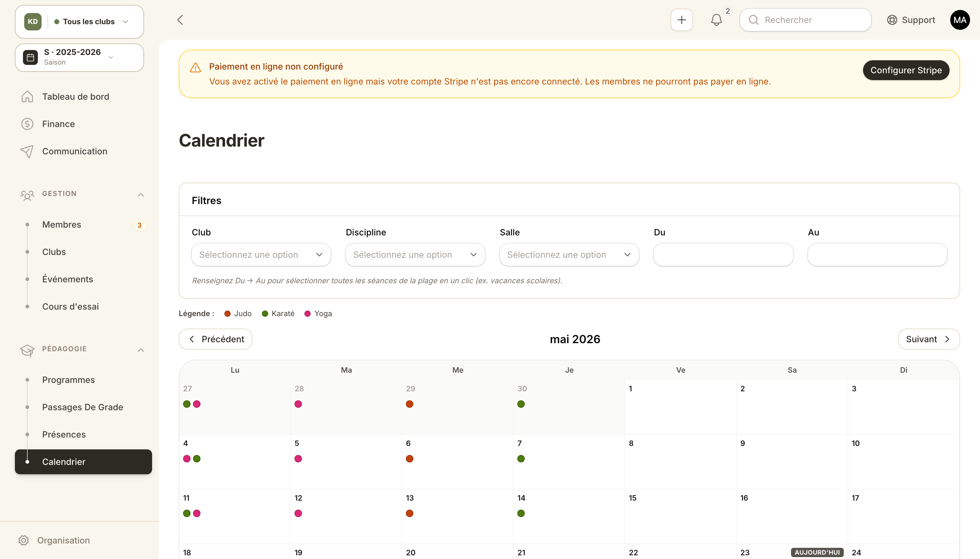
Task: Open the Discipline filter dropdown
Action: (415, 255)
